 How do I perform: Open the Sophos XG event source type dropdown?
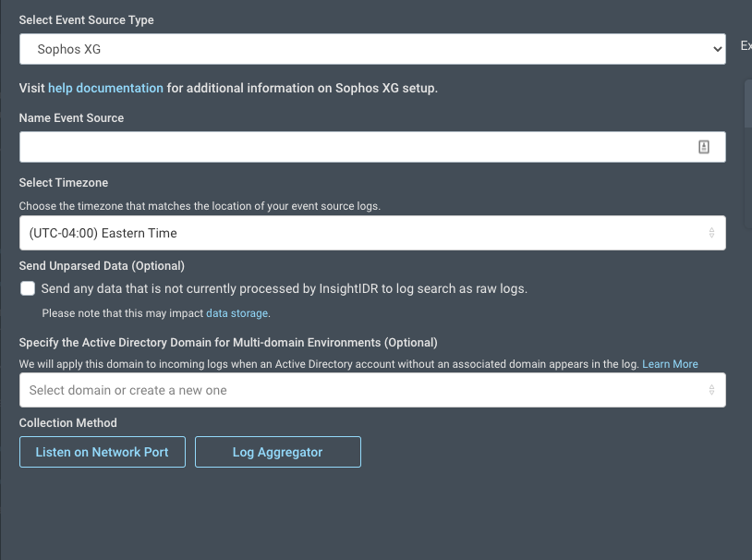pos(371,50)
